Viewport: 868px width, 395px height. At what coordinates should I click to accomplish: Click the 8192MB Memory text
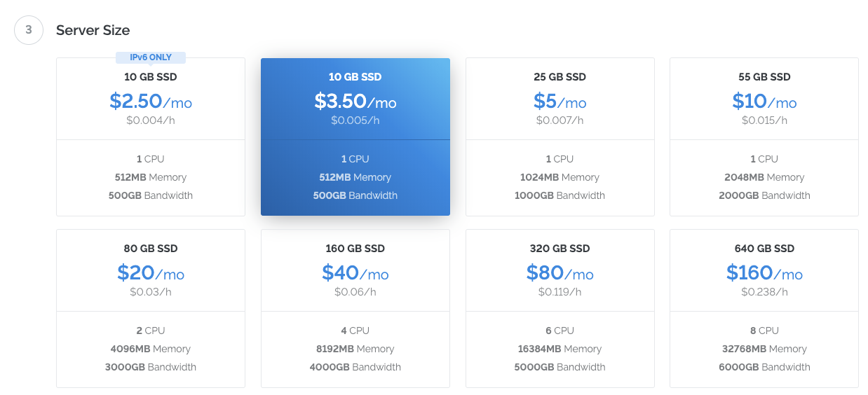tap(355, 349)
